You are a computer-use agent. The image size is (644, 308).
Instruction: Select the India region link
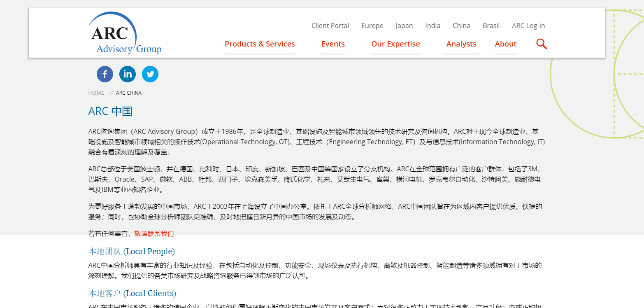pos(433,26)
